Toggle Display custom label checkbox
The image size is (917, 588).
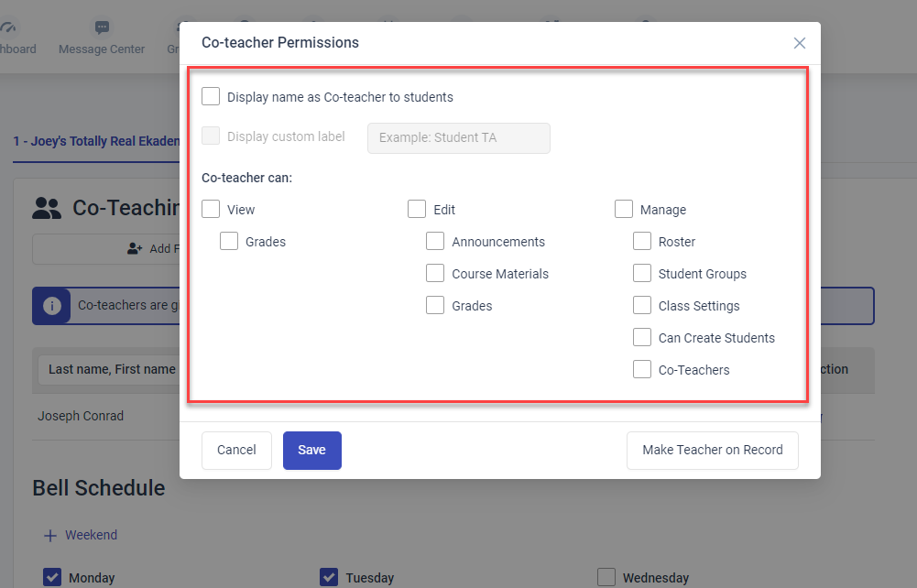tap(211, 136)
